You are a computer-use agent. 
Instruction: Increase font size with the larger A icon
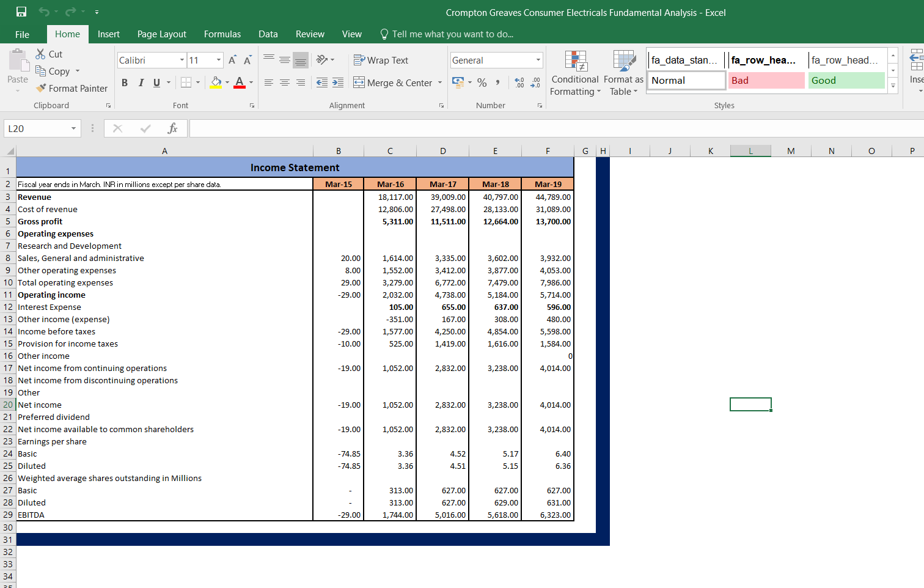(x=232, y=60)
